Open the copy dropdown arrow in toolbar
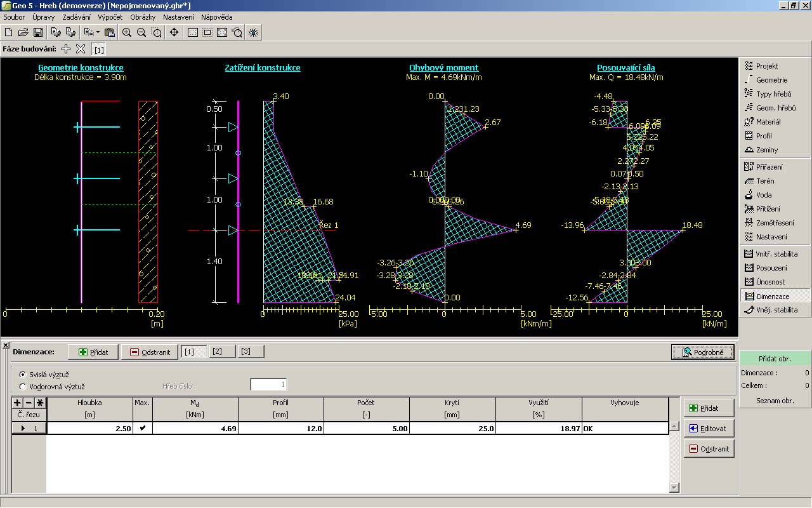The width and height of the screenshot is (812, 508). [x=97, y=32]
